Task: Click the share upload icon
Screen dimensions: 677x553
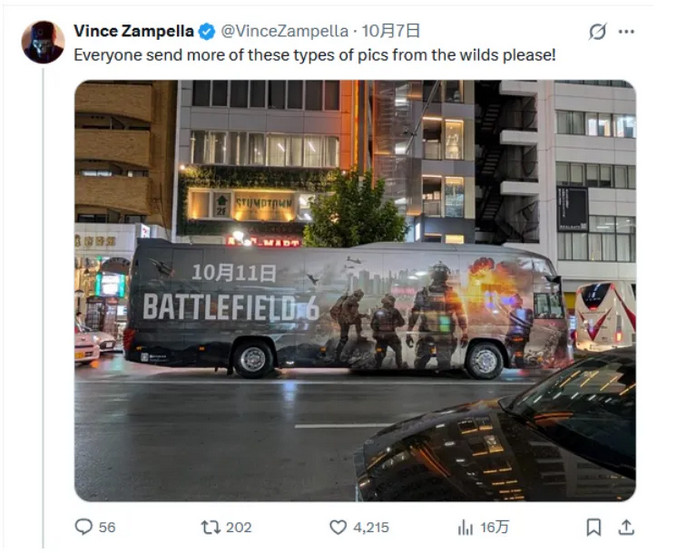Action: 626,527
